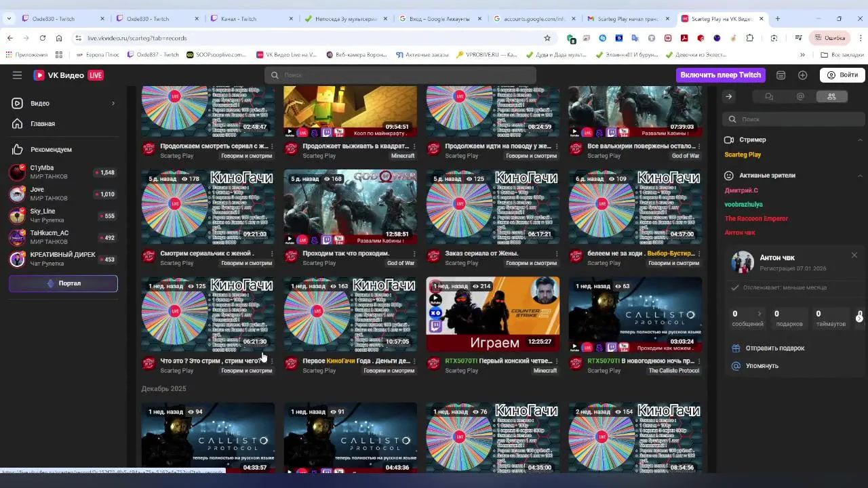
Task: Open the Jove channel in the sidebar
Action: pos(63,194)
